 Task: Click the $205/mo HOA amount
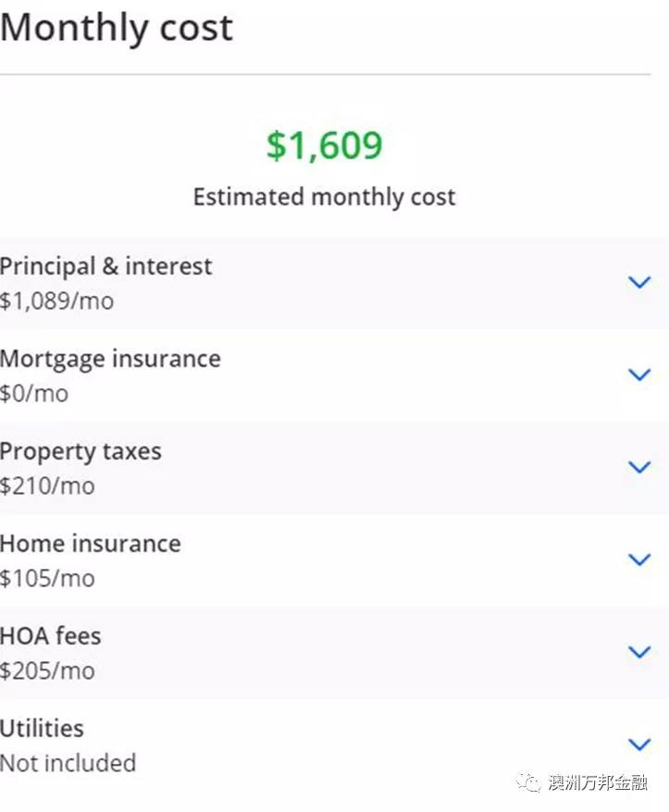48,671
